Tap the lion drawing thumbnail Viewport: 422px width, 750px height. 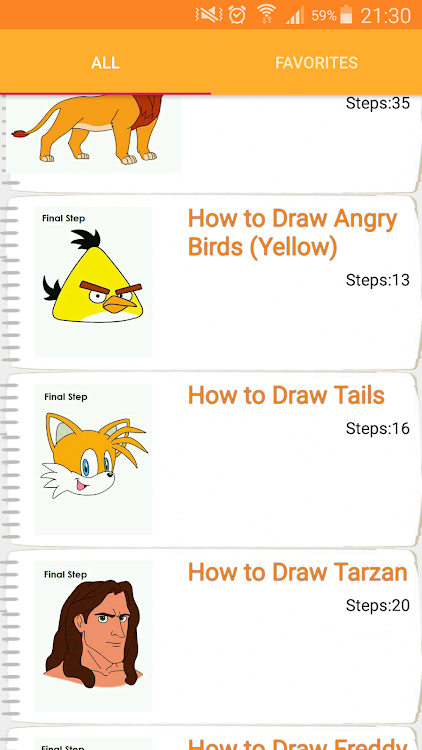94,134
